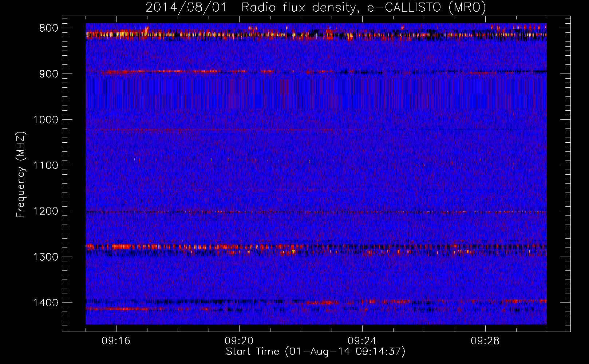Click the '09:28' time axis label
This screenshot has width=589, height=364.
click(x=485, y=341)
